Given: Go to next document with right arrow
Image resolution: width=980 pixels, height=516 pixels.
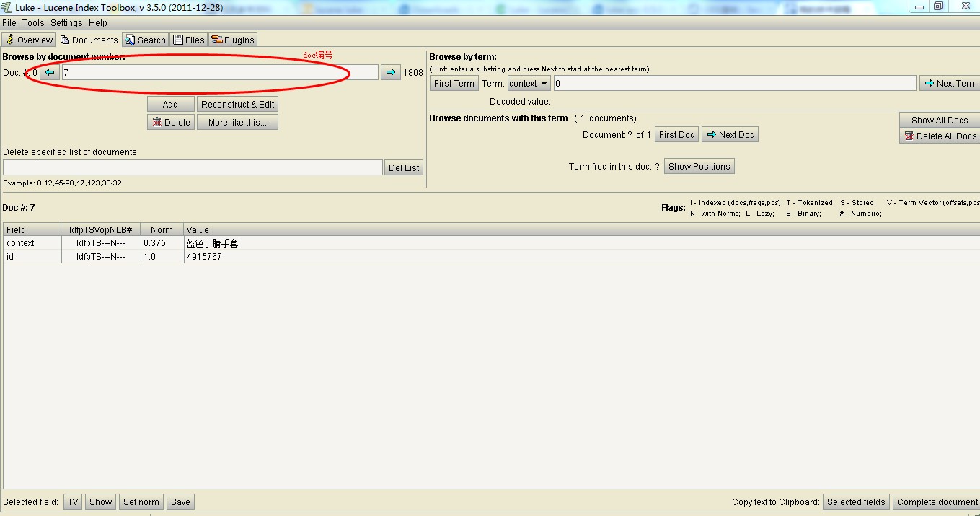Looking at the screenshot, I should (391, 72).
